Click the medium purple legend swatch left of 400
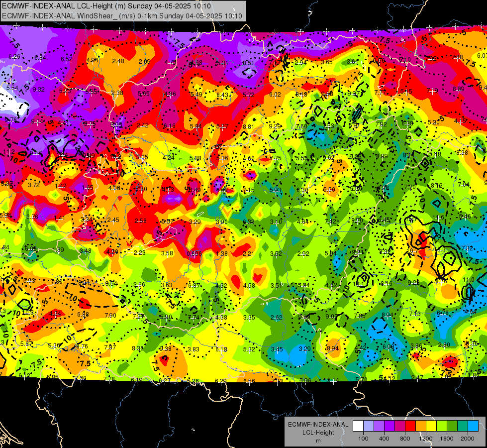Viewport: 487px width, 448px height. click(x=379, y=426)
